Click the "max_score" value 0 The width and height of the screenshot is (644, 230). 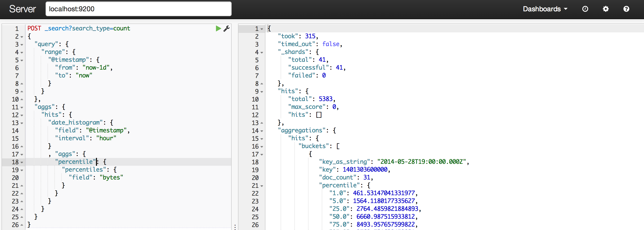[334, 107]
